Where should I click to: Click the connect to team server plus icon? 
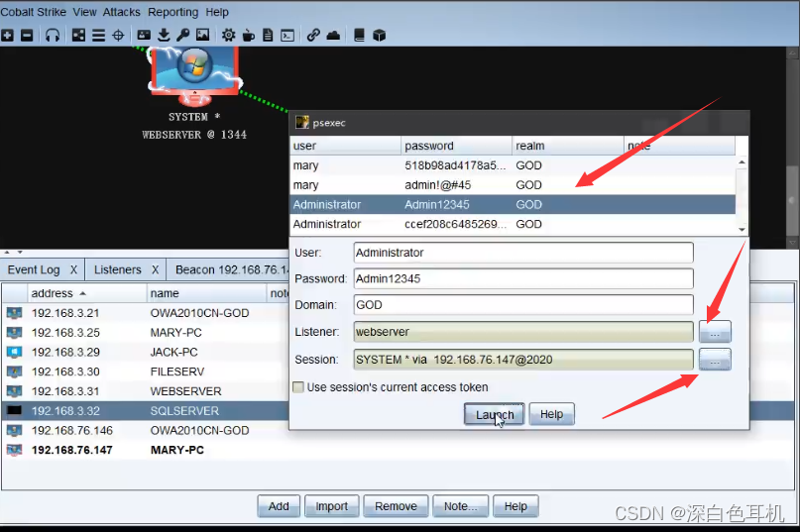coord(7,36)
